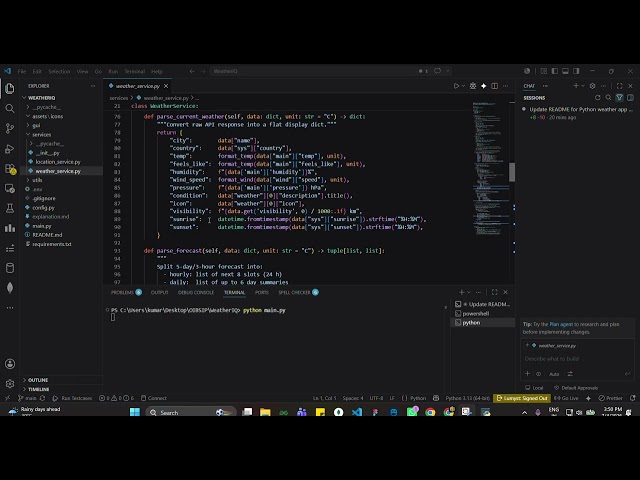
Task: Select the powershell terminal in the list
Action: (x=476, y=313)
